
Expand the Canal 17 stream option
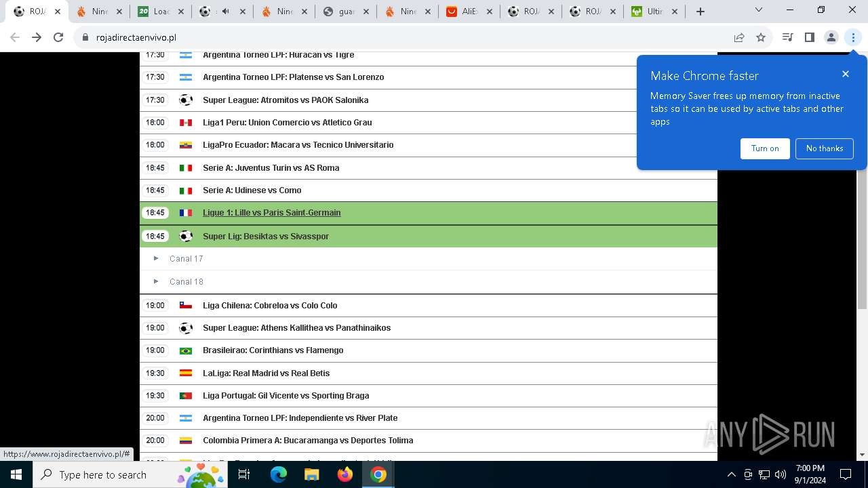pyautogui.click(x=429, y=258)
